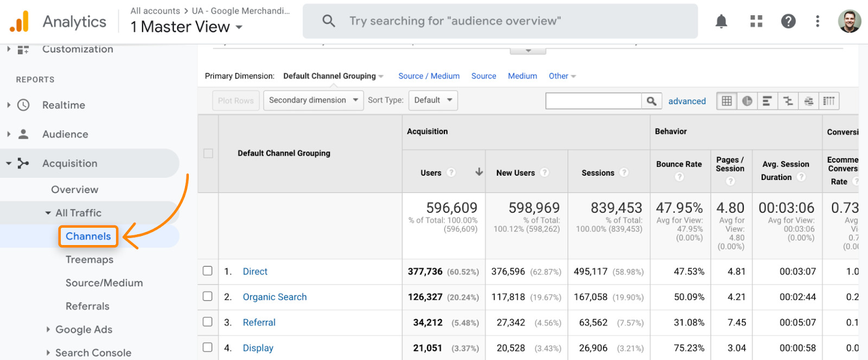The width and height of the screenshot is (868, 360).
Task: Check the Direct channel row checkbox
Action: 208,271
